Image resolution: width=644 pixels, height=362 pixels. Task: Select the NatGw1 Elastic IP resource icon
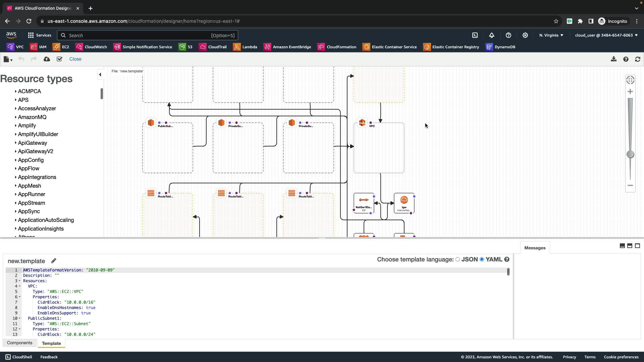coord(364,200)
